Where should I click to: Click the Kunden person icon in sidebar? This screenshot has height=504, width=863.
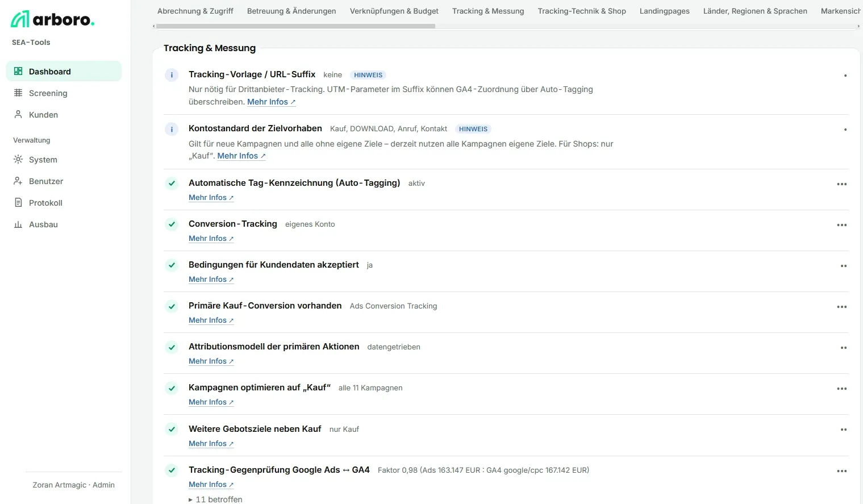18,114
